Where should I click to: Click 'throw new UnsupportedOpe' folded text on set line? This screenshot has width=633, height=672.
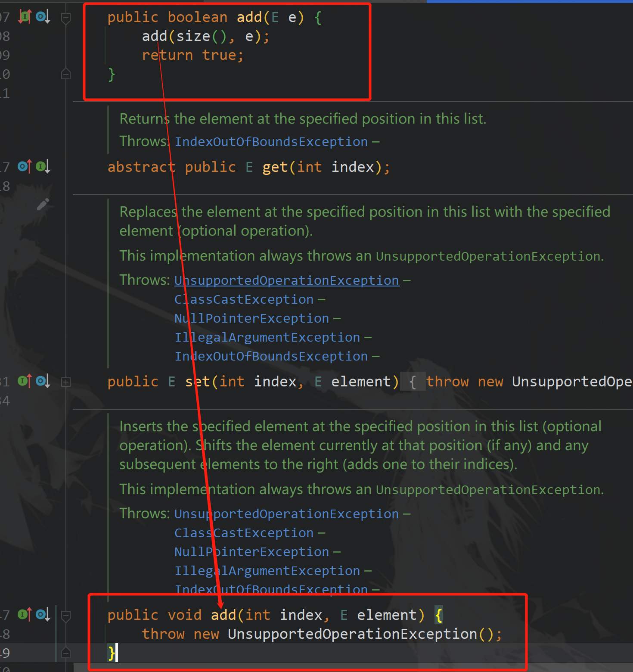(529, 382)
